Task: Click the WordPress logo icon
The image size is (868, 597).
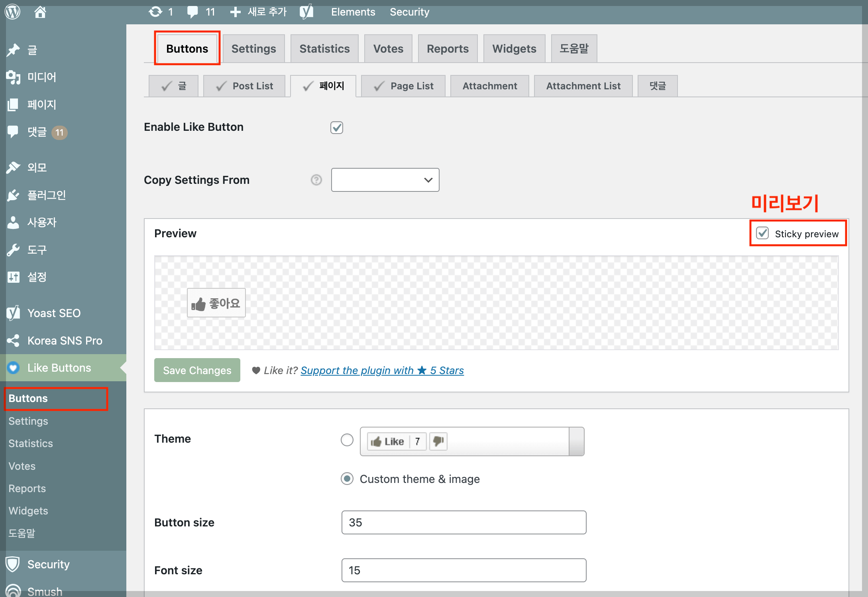Action: pos(12,12)
